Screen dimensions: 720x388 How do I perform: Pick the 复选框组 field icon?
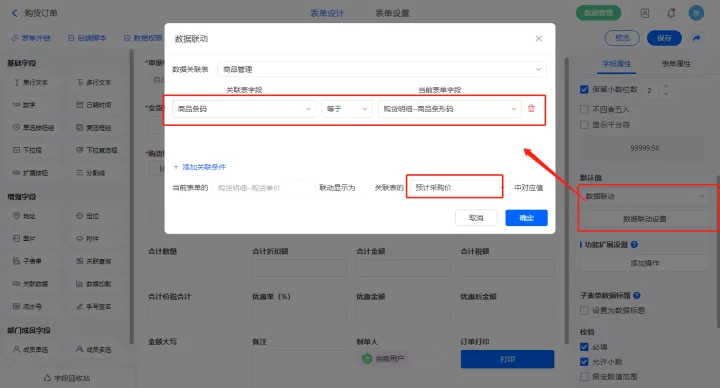click(80, 128)
